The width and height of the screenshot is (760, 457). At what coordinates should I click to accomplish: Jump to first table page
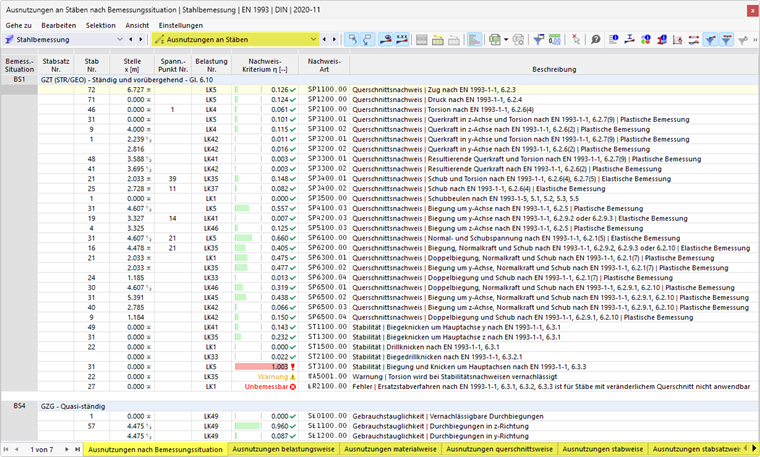(6, 449)
